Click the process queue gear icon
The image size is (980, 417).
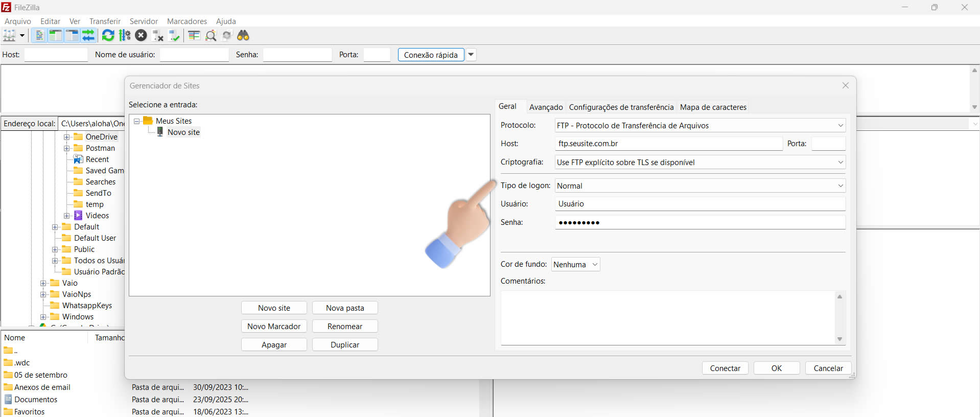(x=125, y=35)
